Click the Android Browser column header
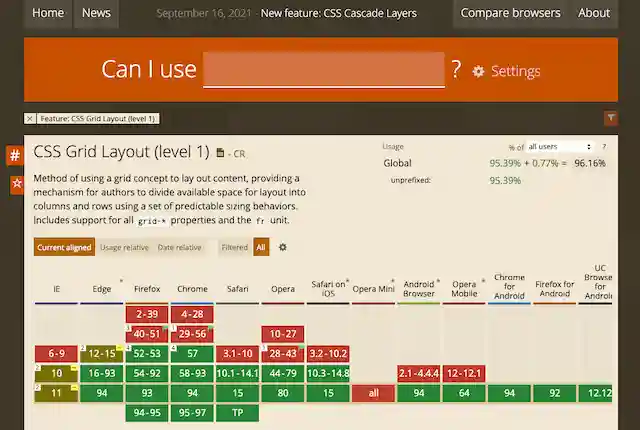The width and height of the screenshot is (640, 430). [x=419, y=288]
